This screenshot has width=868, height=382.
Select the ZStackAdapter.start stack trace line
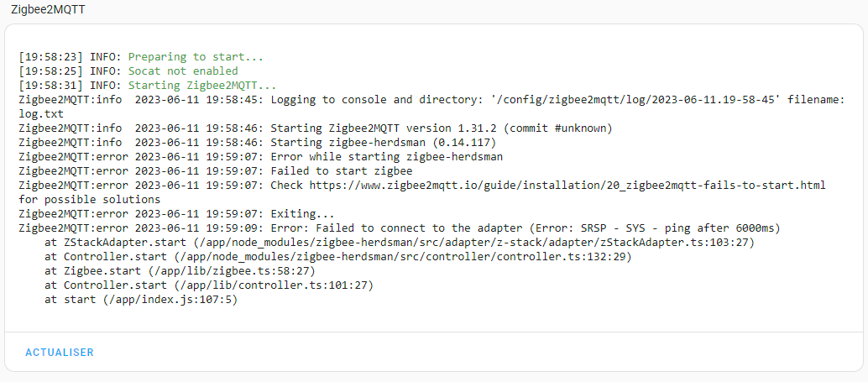tap(400, 243)
